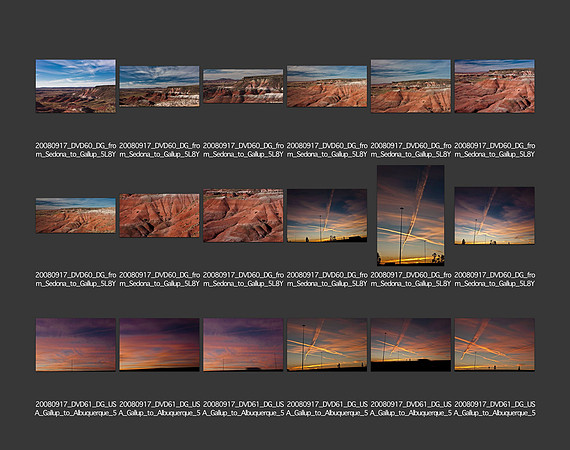Click the third second-row thumbnail of red hills with dark rim
Screen dimensions: 570x450
click(243, 216)
